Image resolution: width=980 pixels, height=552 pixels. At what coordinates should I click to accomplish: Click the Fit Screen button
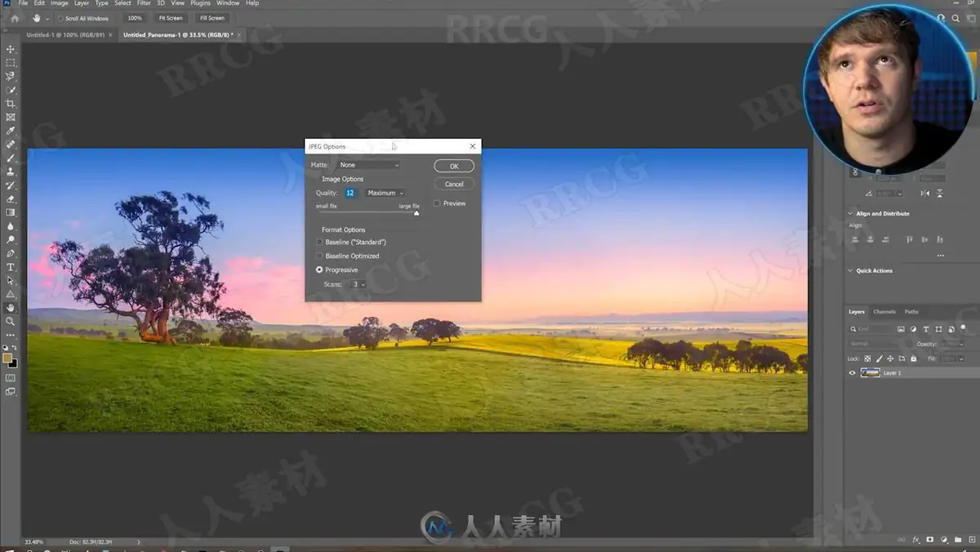pyautogui.click(x=171, y=18)
